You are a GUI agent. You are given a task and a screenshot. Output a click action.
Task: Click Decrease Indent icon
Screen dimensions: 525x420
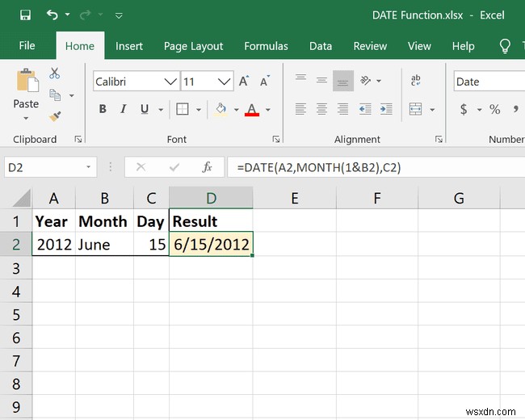point(365,109)
